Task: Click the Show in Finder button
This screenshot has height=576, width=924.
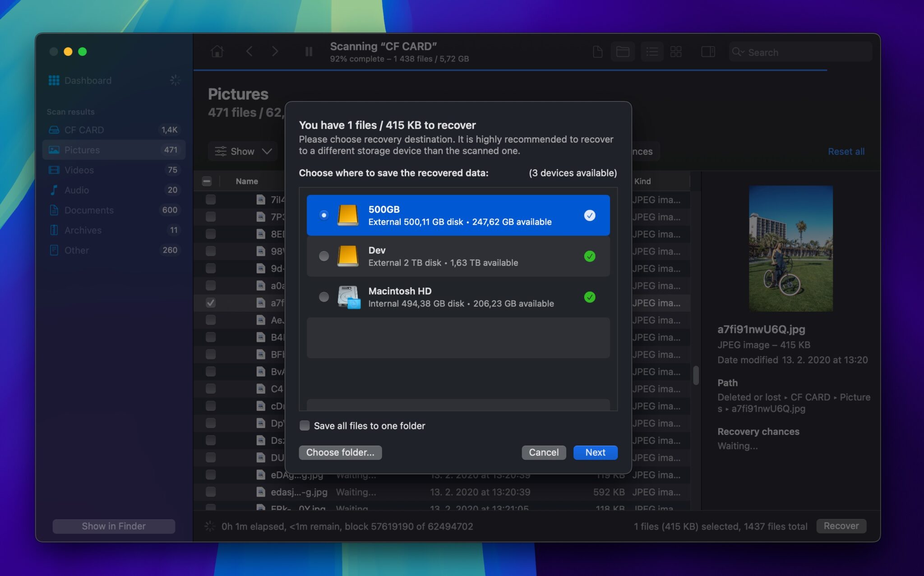Action: click(114, 526)
